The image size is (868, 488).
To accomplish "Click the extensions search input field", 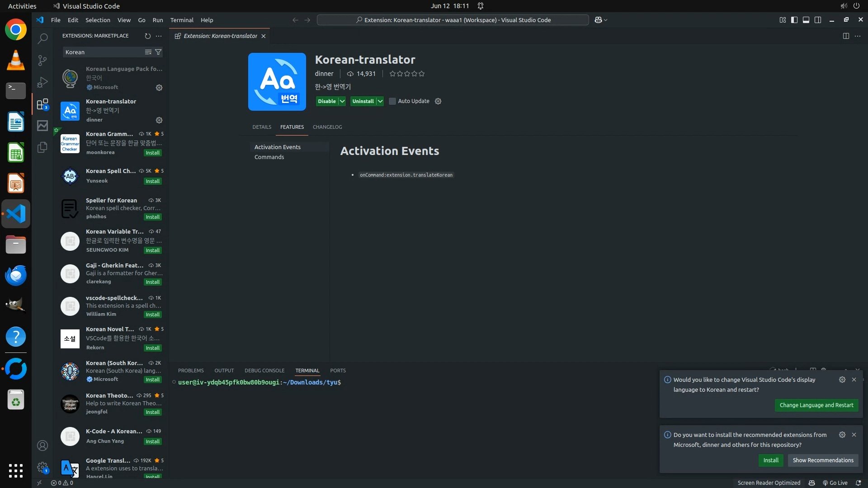I will coord(102,52).
